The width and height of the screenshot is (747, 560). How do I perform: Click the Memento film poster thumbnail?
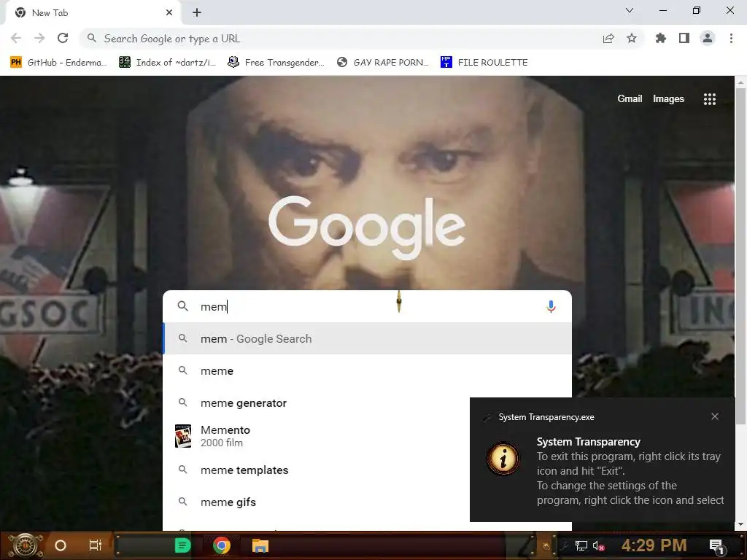[183, 436]
